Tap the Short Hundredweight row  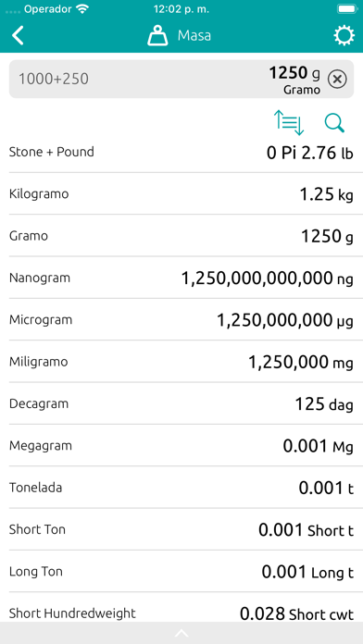click(x=181, y=607)
